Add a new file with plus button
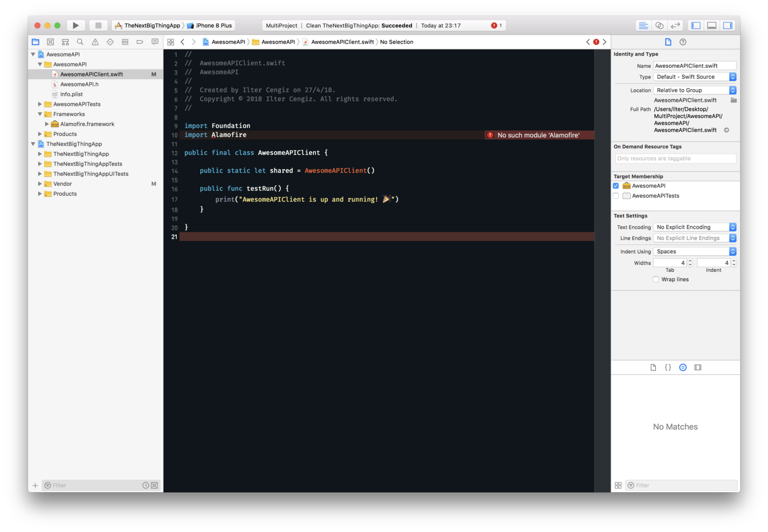Image resolution: width=768 pixels, height=532 pixels. point(35,485)
